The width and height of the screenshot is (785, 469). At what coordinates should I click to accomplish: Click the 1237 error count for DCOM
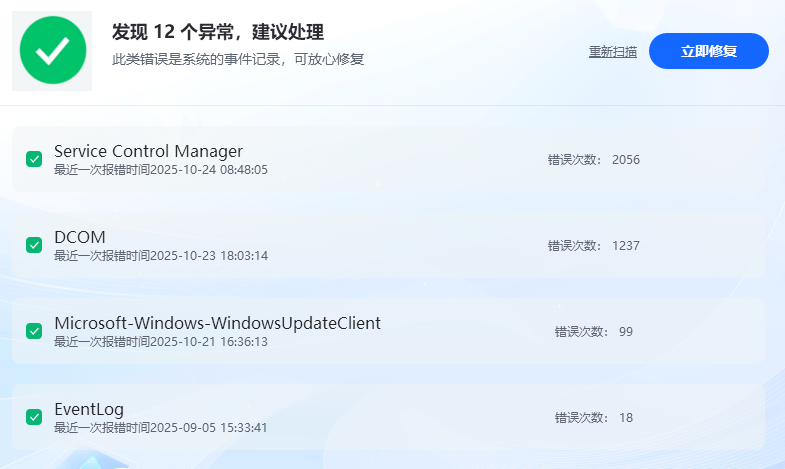(x=625, y=245)
